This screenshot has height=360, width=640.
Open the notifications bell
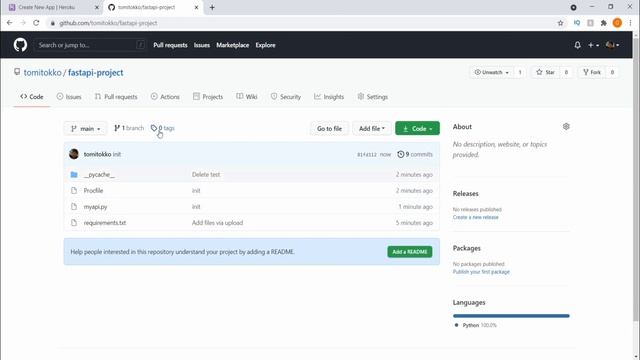(x=577, y=45)
